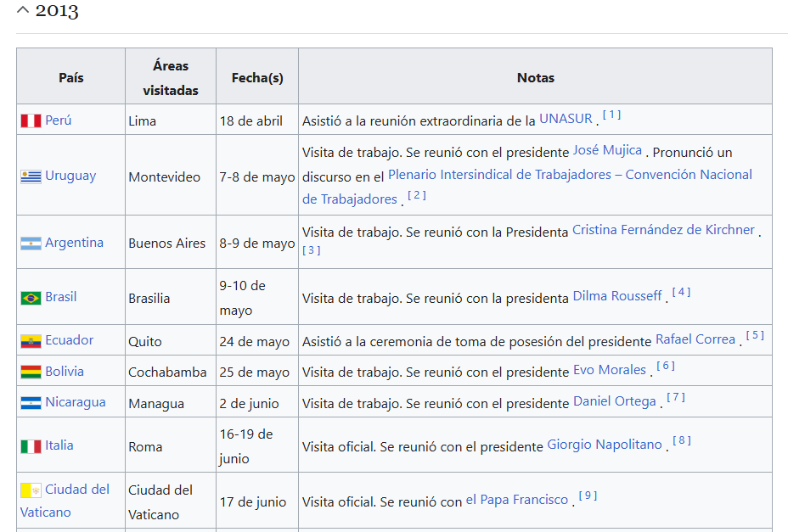Open citation reference [7]

[x=676, y=397]
